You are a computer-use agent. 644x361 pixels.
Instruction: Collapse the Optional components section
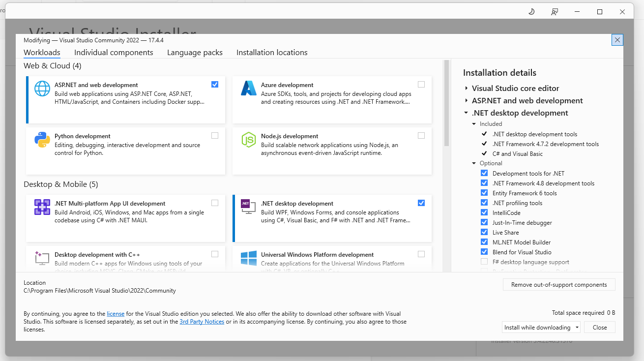pyautogui.click(x=474, y=163)
